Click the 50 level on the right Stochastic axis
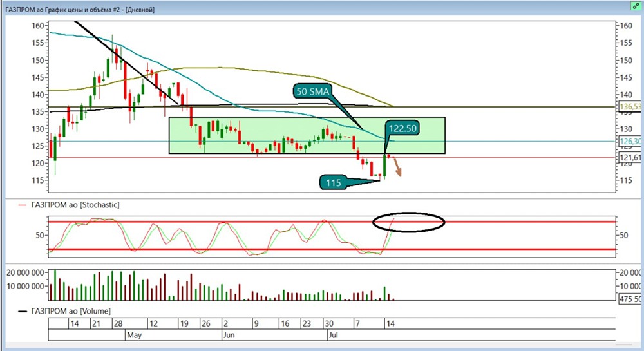The width and height of the screenshot is (644, 351). [624, 235]
